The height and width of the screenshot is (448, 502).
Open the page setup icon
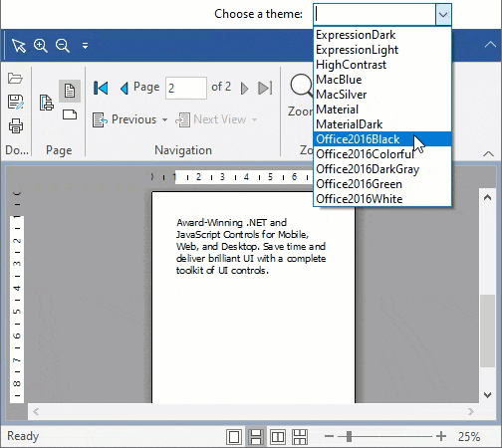click(46, 103)
